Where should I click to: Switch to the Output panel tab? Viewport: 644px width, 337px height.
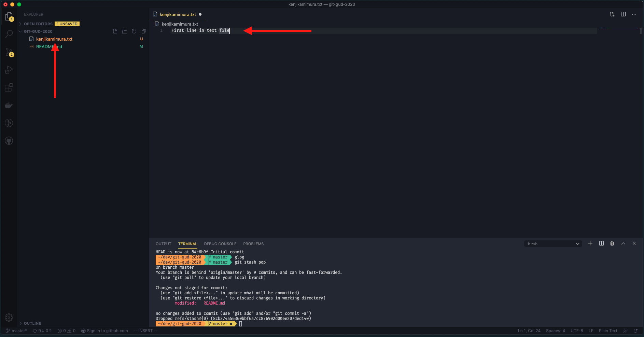coord(164,244)
